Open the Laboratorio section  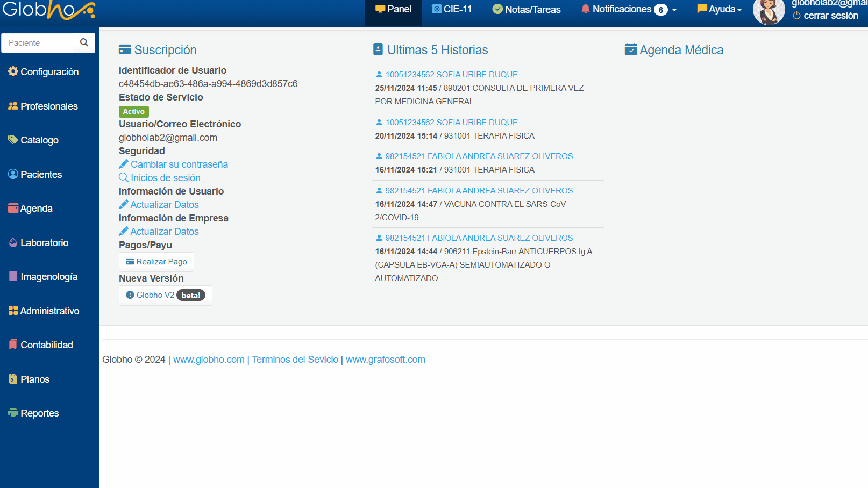(38, 243)
